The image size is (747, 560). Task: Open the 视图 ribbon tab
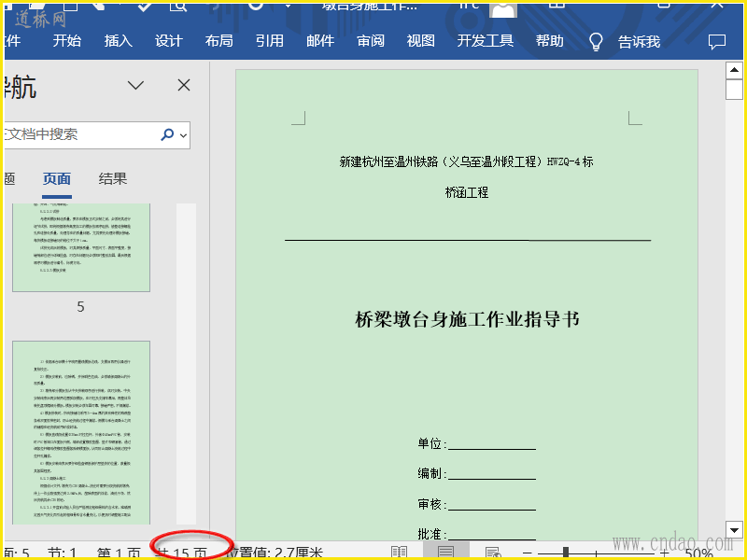[x=421, y=41]
